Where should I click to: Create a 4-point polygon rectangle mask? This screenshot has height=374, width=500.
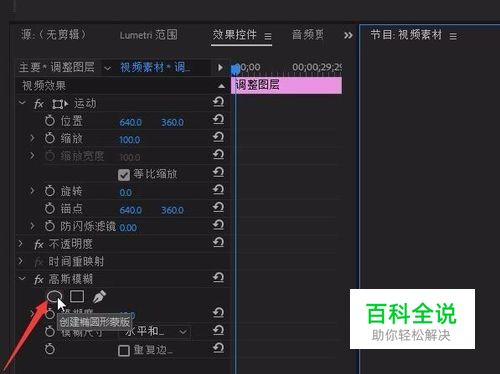click(x=77, y=296)
